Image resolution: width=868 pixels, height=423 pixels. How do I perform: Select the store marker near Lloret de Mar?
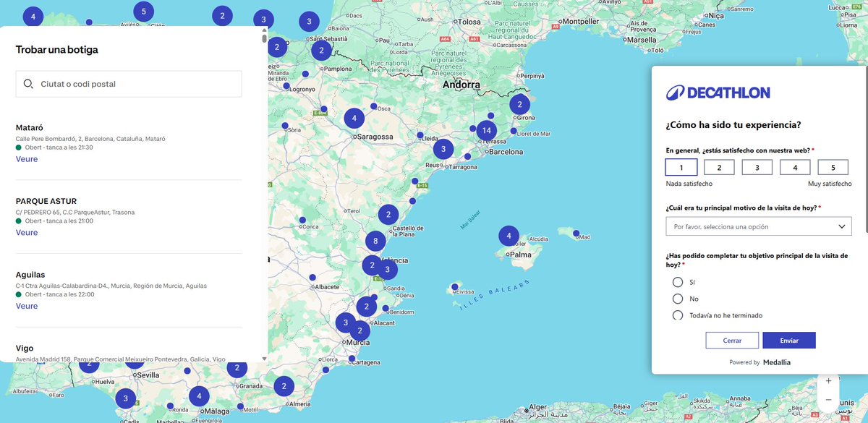[x=514, y=131]
